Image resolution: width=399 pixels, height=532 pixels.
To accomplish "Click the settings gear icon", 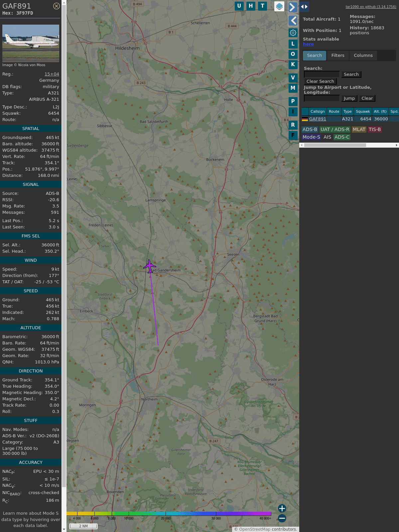I will click(x=293, y=33).
